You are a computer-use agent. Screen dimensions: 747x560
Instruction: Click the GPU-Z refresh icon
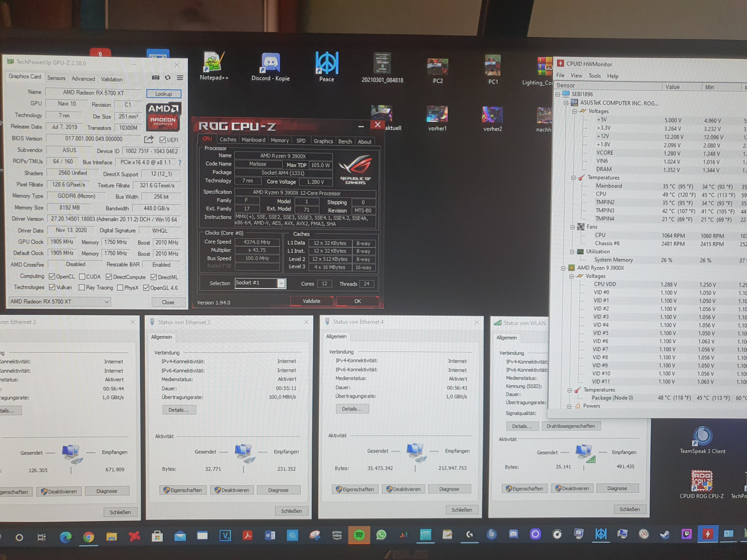coord(168,78)
